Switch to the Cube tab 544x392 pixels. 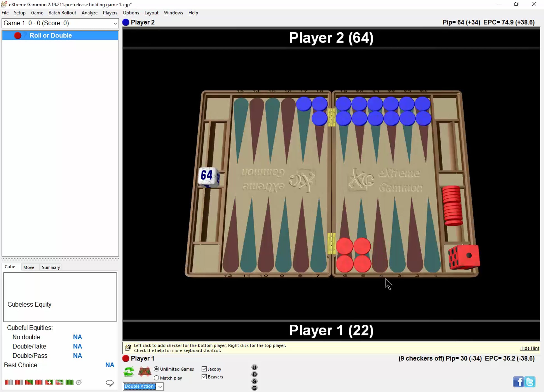pyautogui.click(x=10, y=267)
